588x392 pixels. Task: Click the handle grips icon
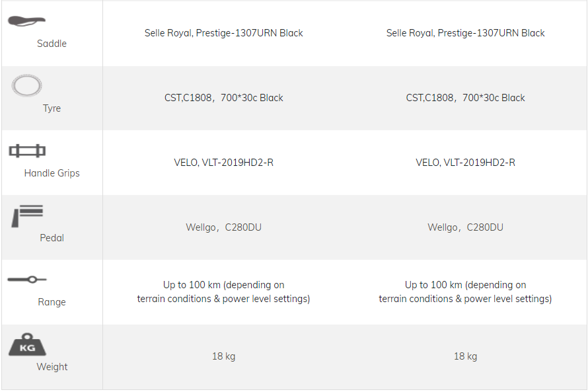point(27,151)
